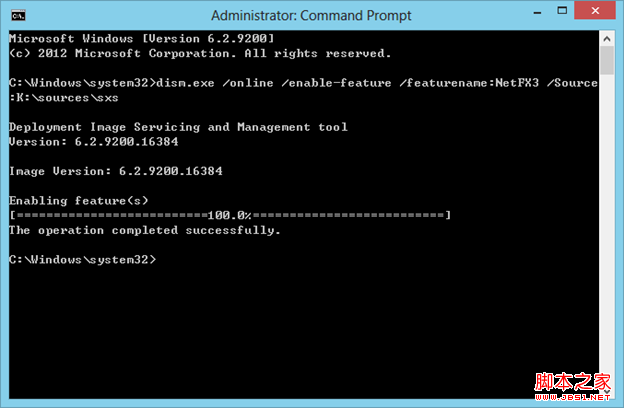Click 'The operation completed successfully.' message

(144, 230)
